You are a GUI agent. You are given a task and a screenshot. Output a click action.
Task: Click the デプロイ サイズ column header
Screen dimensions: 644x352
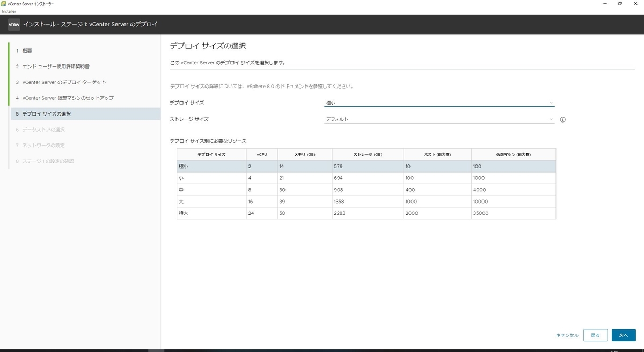[211, 155]
